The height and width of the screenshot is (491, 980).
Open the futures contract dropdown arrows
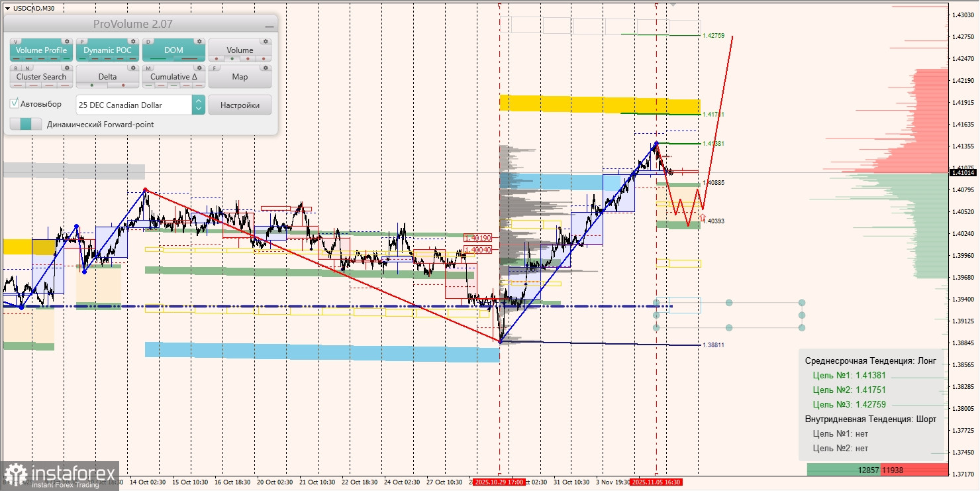coord(198,105)
